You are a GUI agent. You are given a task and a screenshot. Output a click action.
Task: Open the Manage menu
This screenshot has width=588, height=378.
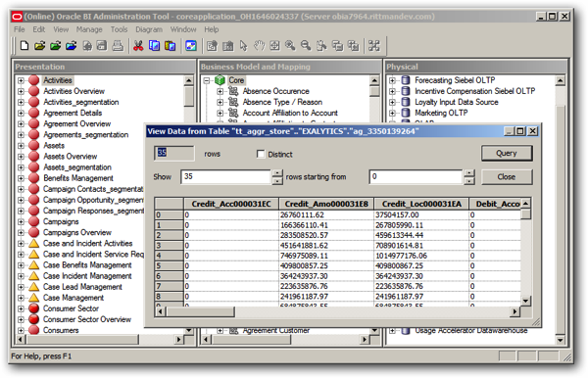click(89, 29)
